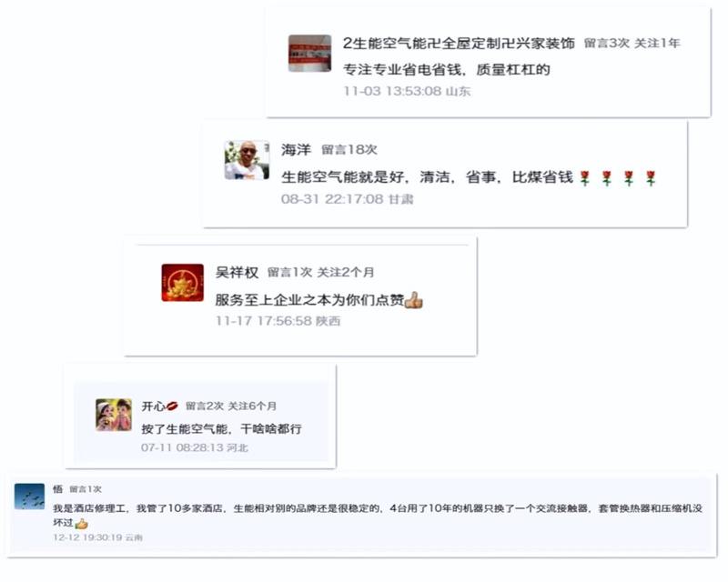Screen dimensions: 728x582
Task: Click the 开心 username with lips emoji
Action: tap(159, 406)
